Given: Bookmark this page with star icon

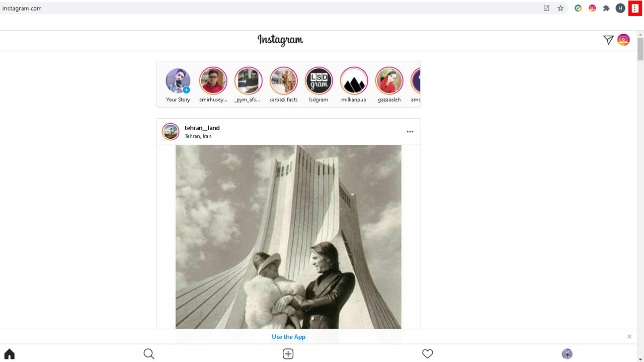Looking at the screenshot, I should tap(560, 8).
